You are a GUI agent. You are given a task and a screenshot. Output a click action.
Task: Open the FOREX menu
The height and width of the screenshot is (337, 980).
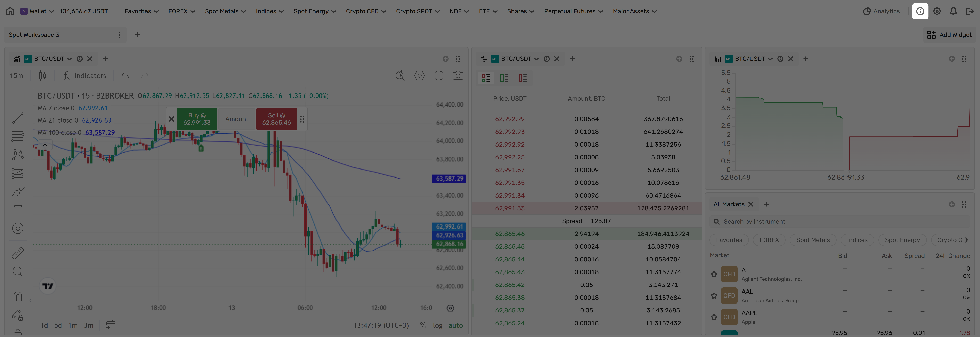[x=182, y=11]
